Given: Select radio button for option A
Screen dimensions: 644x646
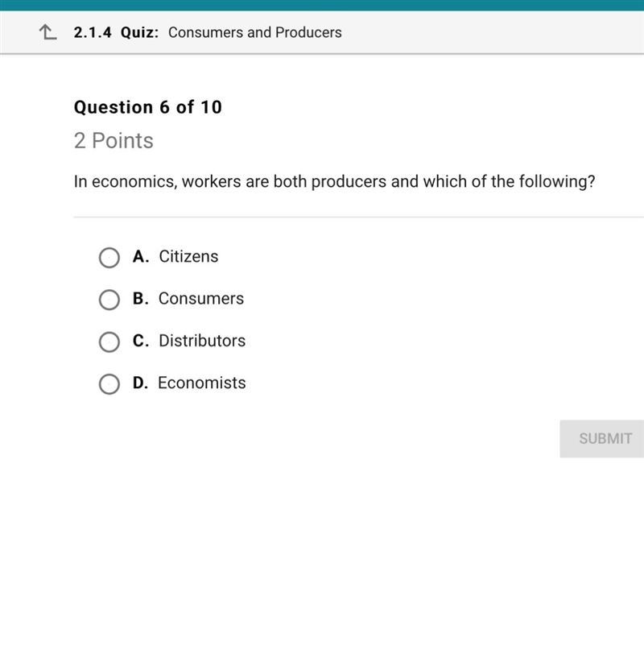Looking at the screenshot, I should coord(109,258).
